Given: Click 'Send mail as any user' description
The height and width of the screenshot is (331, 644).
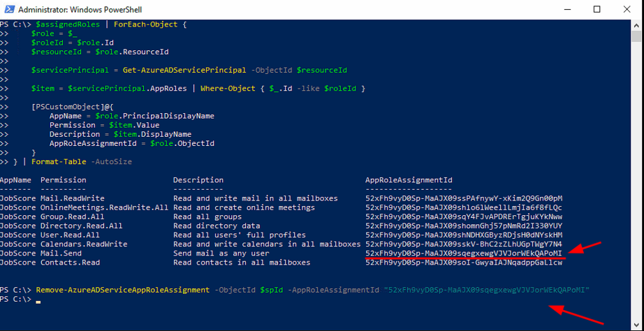Looking at the screenshot, I should [x=221, y=253].
